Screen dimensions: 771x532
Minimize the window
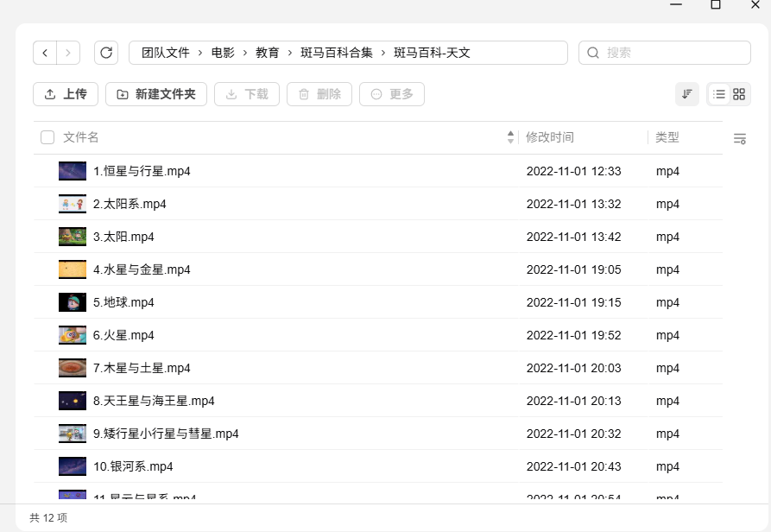coord(676,4)
